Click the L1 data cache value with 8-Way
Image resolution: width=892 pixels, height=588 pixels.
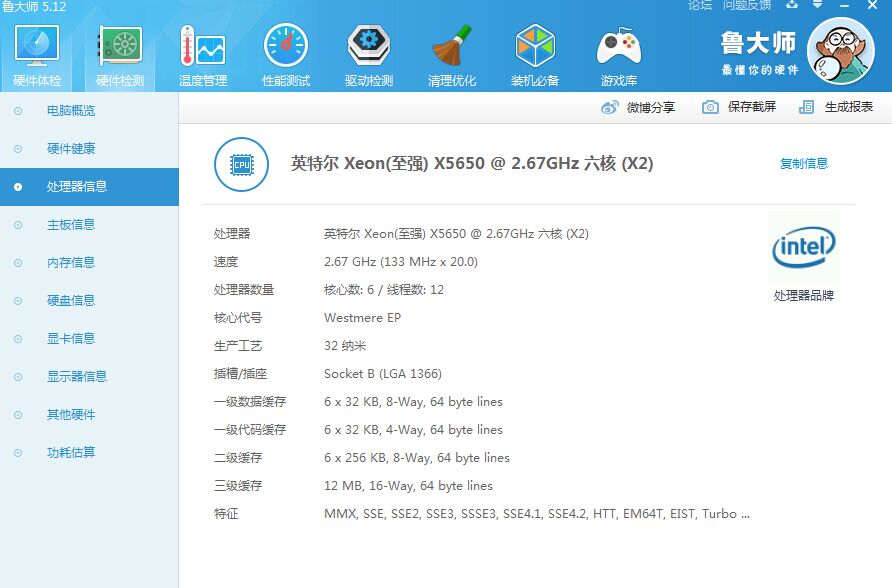[413, 402]
